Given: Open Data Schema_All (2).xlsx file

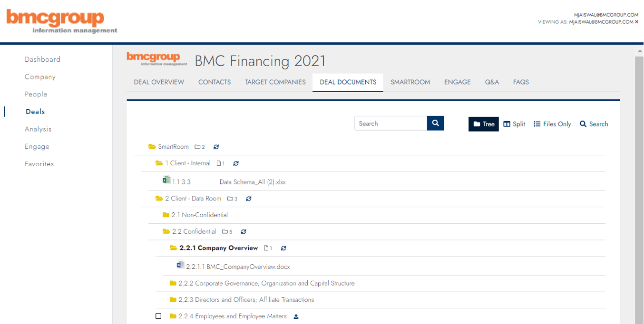Looking at the screenshot, I should [x=253, y=182].
